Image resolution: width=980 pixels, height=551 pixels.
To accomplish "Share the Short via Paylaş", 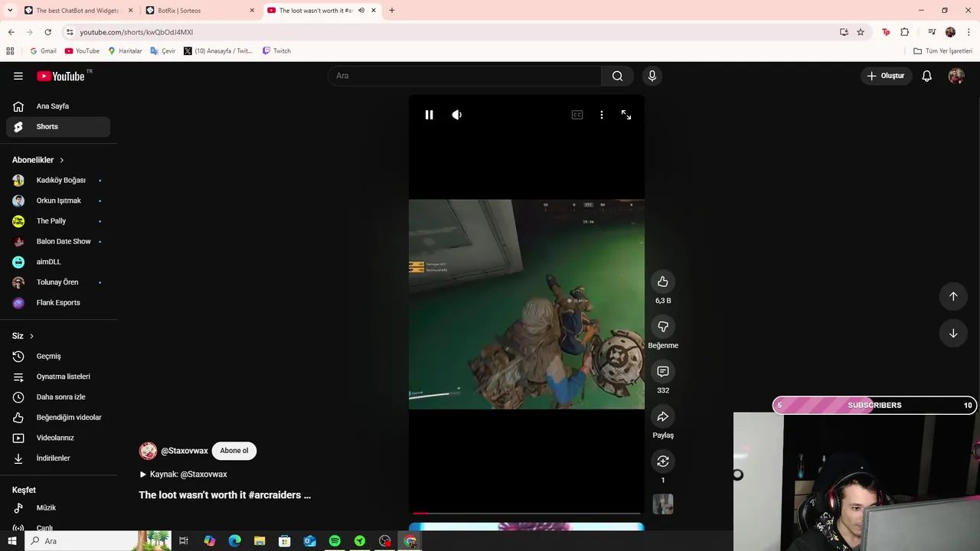I will tap(663, 417).
